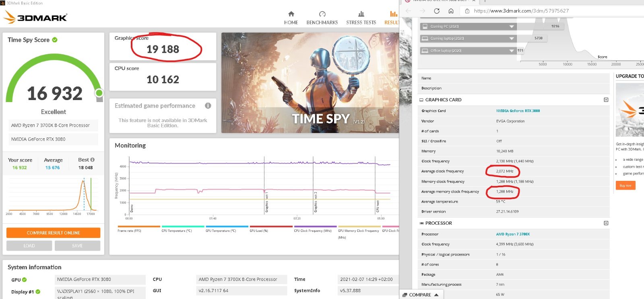Click the UPGRADE TO advertisement image
Screen dimensions: 644x299
coord(630,110)
